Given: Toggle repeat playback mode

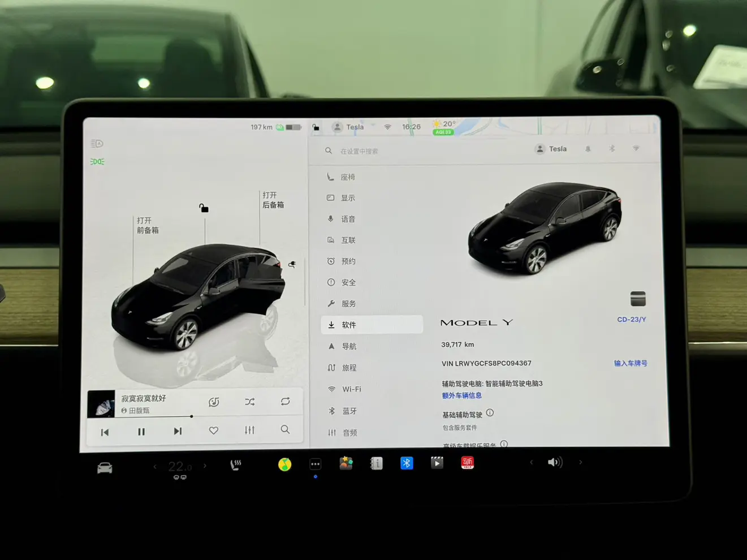Looking at the screenshot, I should click(285, 402).
